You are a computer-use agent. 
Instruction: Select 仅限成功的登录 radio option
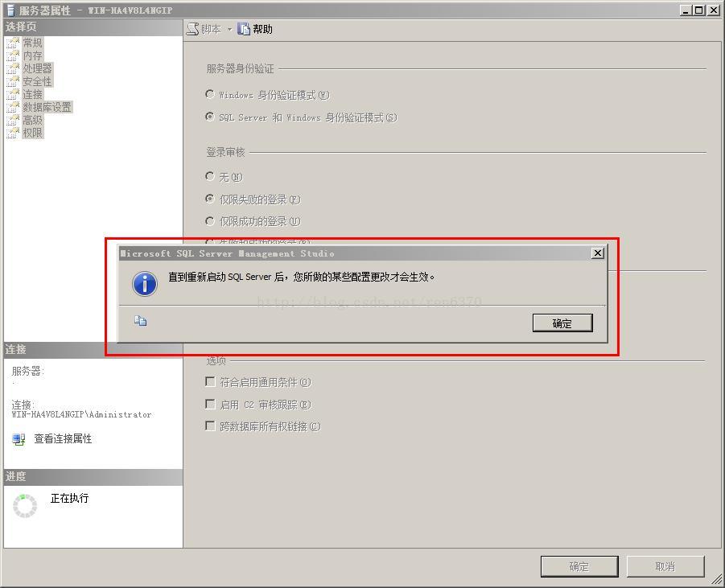point(210,221)
